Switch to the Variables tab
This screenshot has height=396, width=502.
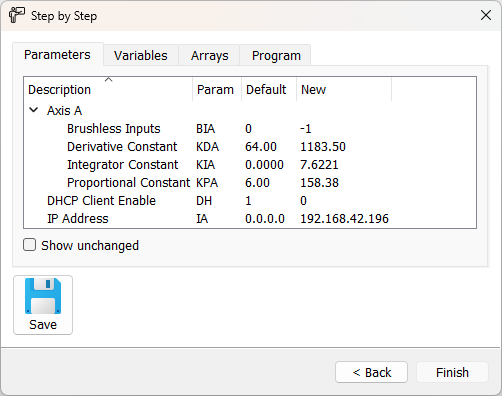[141, 55]
